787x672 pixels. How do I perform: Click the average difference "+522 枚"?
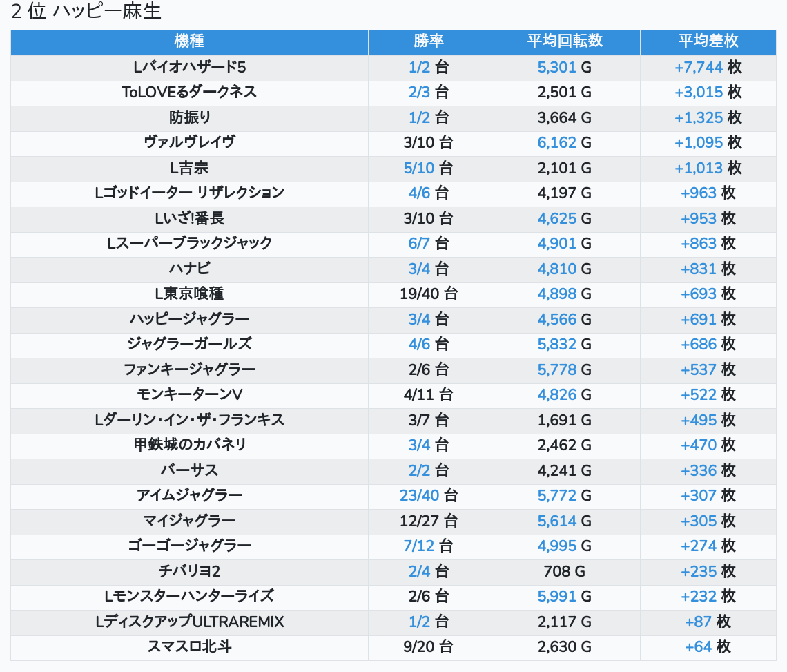pos(708,395)
